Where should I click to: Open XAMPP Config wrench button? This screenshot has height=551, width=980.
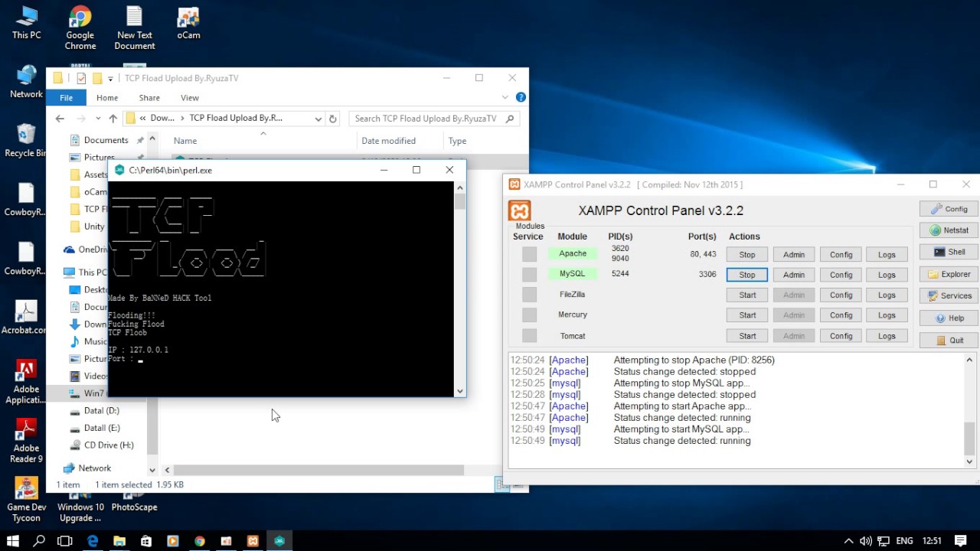[949, 209]
